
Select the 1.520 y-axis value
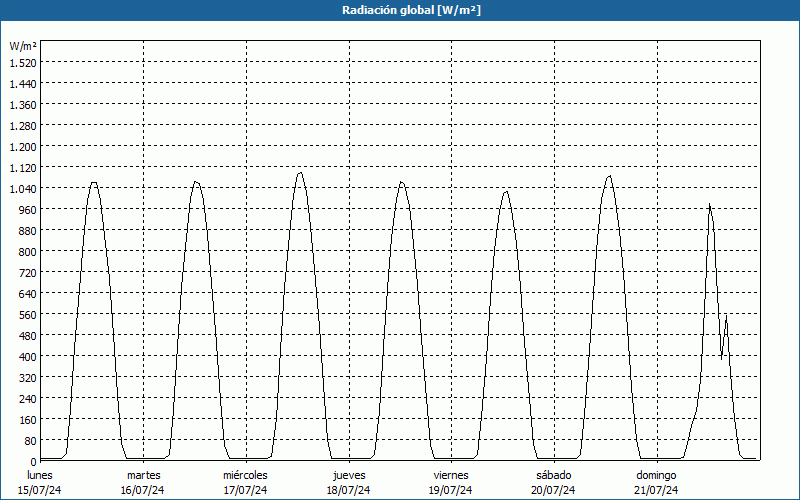[x=23, y=63]
